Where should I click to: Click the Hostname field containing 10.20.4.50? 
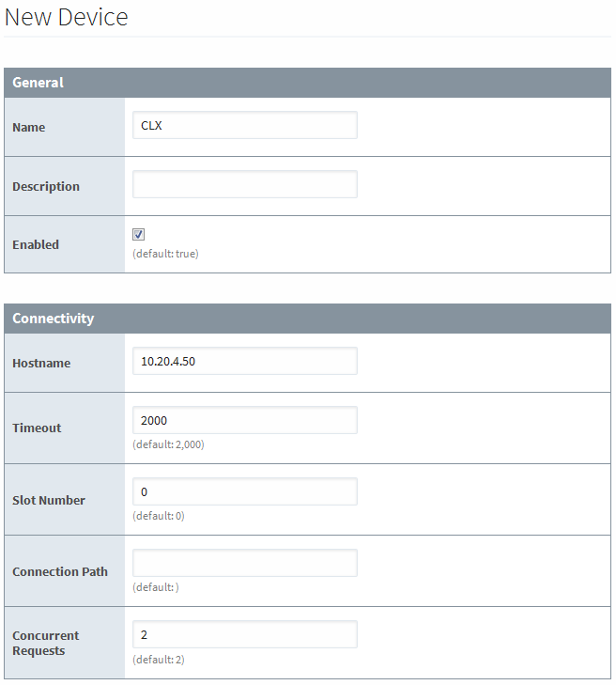[244, 361]
